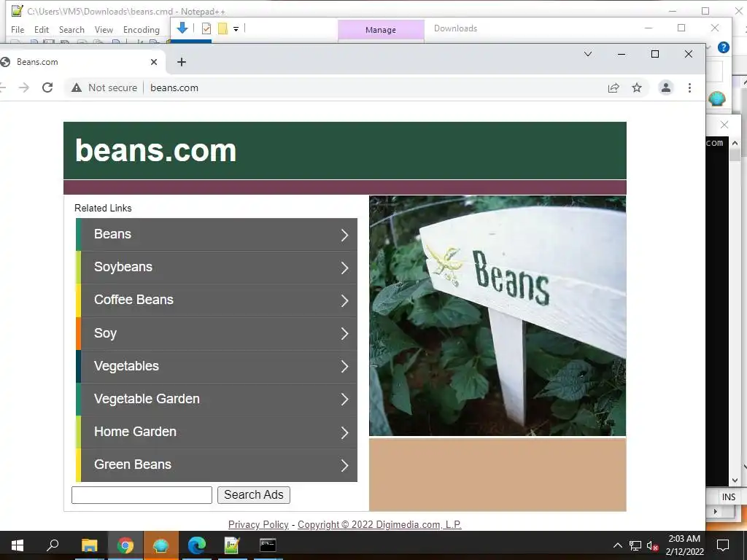The height and width of the screenshot is (560, 747).
Task: Open Notepad++ Search menu
Action: click(x=71, y=29)
